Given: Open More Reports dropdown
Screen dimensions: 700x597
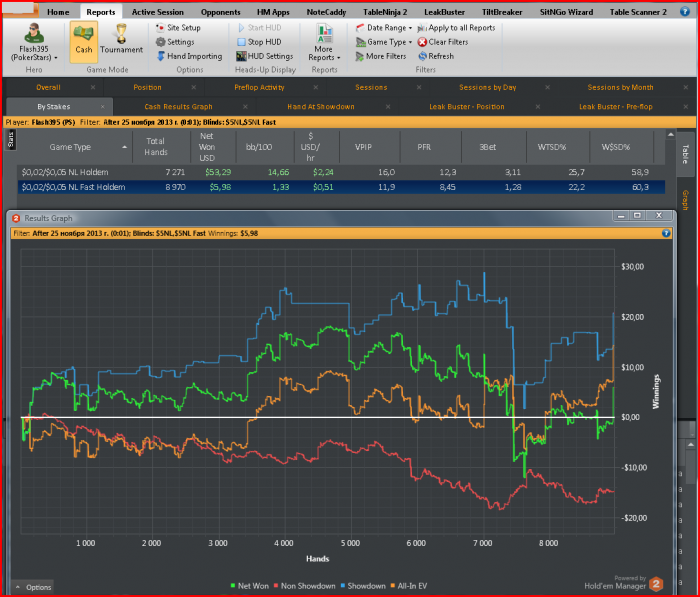Looking at the screenshot, I should (x=324, y=43).
